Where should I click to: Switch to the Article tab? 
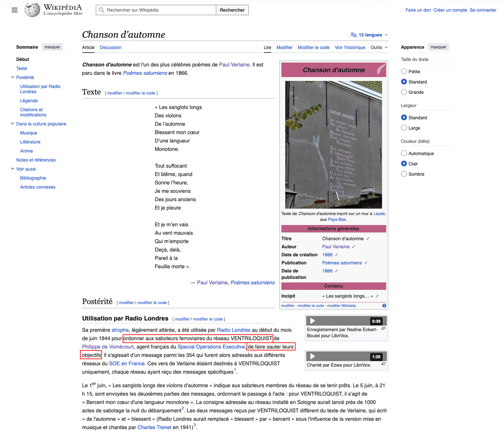(x=88, y=47)
